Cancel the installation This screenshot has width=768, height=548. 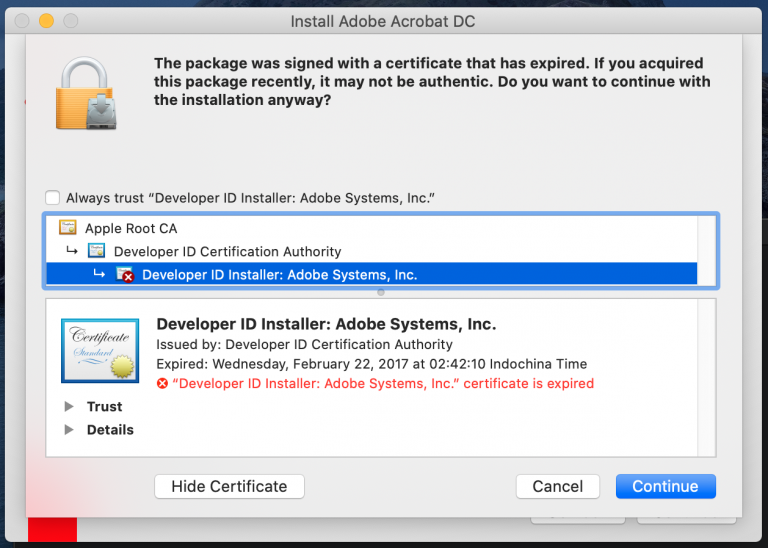pos(557,486)
